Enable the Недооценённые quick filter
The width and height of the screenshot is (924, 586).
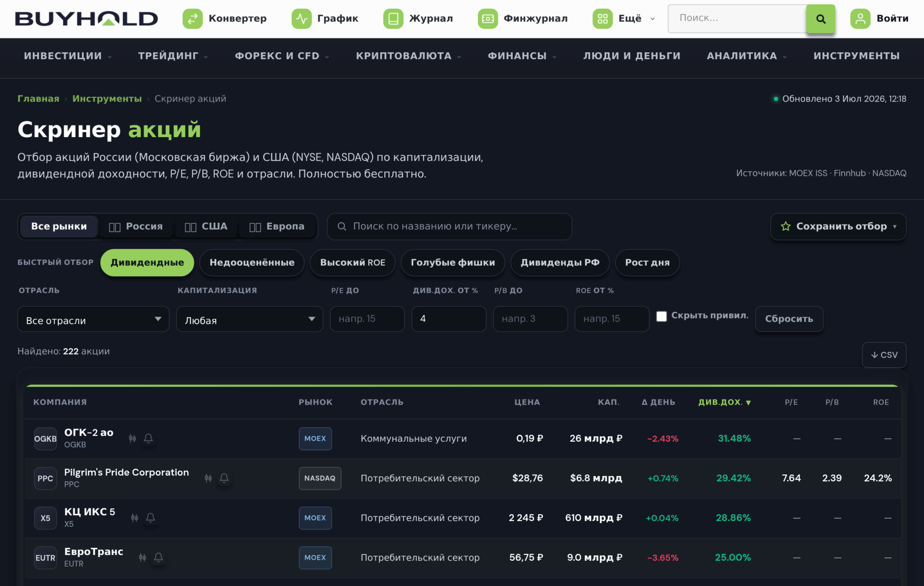point(252,262)
